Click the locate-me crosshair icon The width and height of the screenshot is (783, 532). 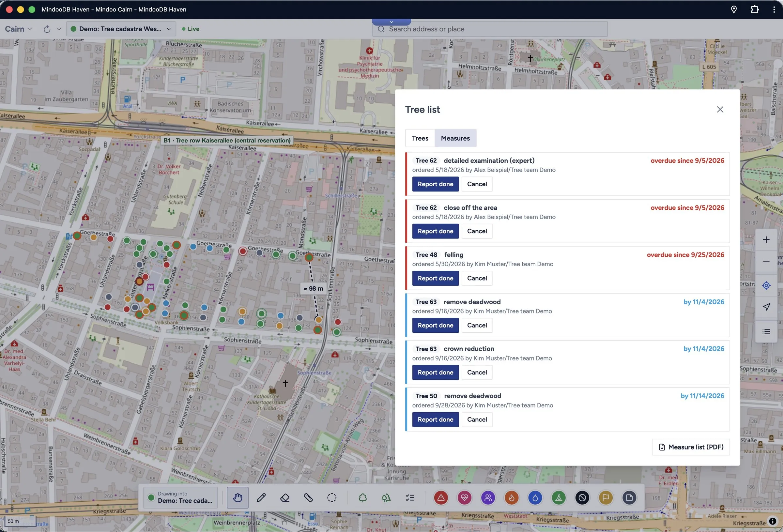click(x=766, y=285)
